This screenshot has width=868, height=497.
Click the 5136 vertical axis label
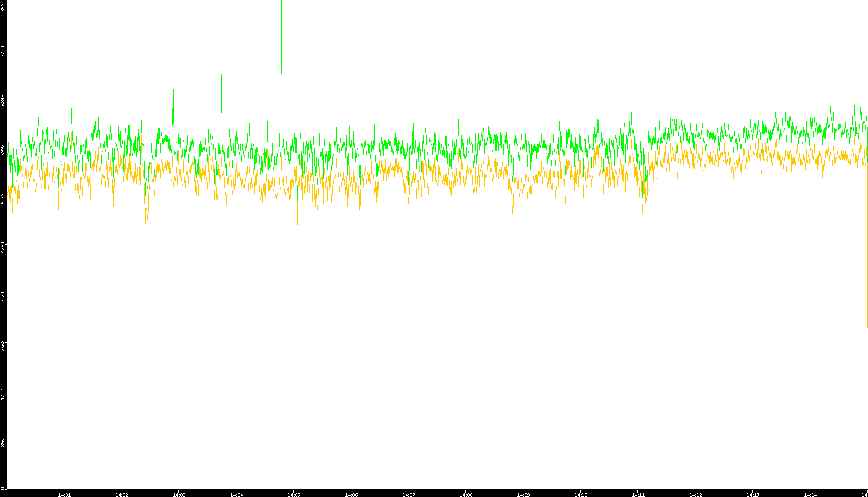tap(3, 198)
